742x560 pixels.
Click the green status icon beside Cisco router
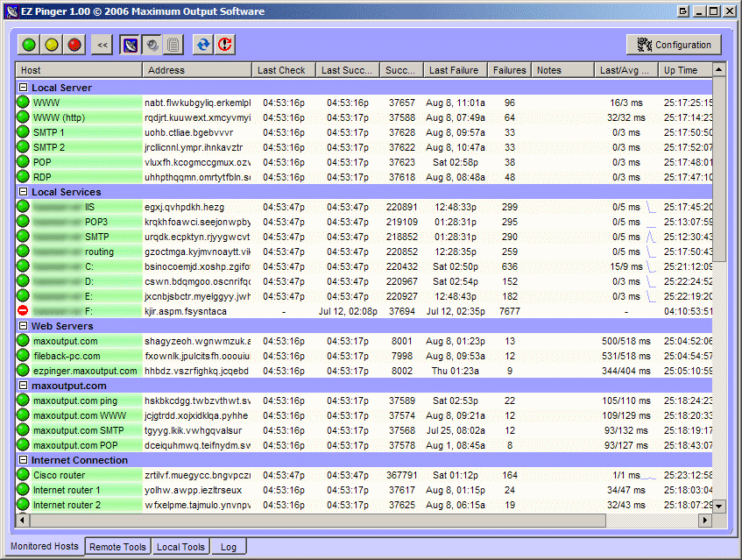[23, 475]
